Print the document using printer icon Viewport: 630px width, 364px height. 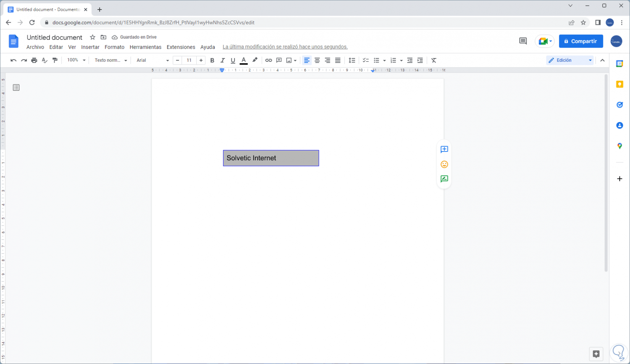click(34, 60)
